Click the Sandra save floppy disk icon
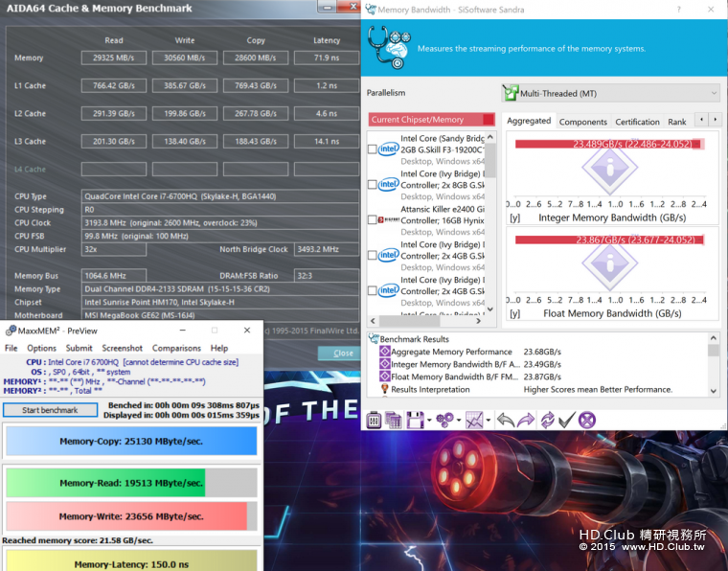 click(x=415, y=421)
